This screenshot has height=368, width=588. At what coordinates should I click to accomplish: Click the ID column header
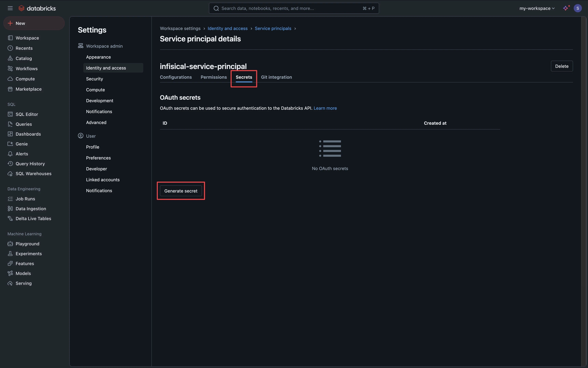pyautogui.click(x=165, y=123)
